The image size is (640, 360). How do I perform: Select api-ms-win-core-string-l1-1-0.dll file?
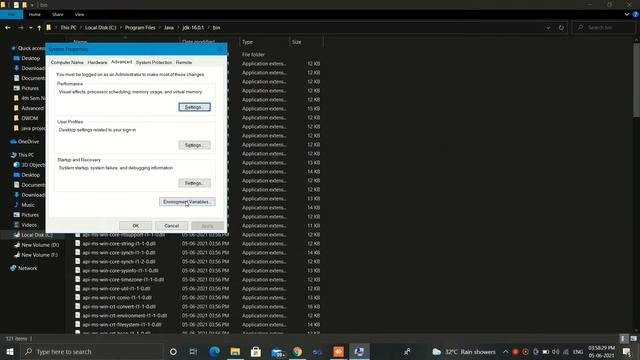click(119, 244)
